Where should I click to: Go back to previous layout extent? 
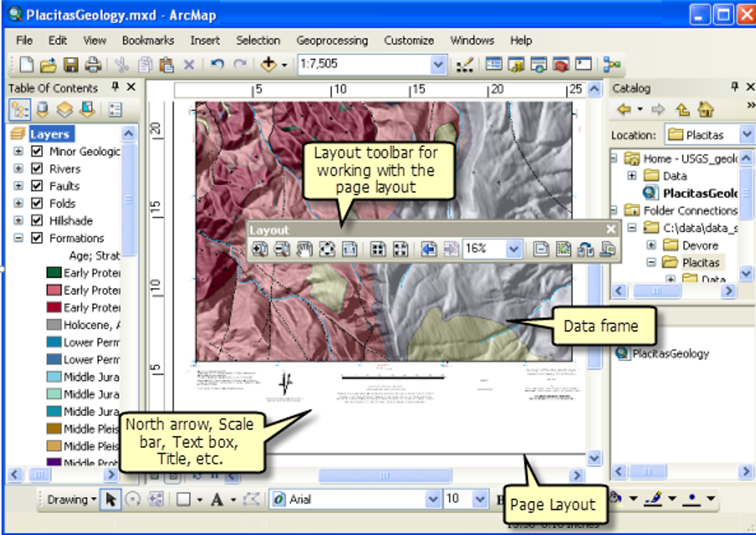pos(429,250)
